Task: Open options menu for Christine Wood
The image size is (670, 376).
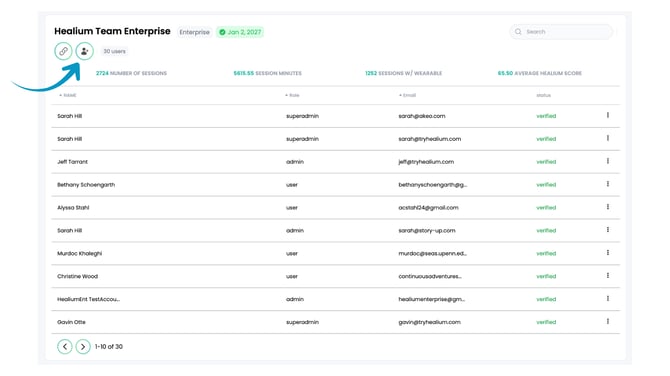Action: (608, 276)
